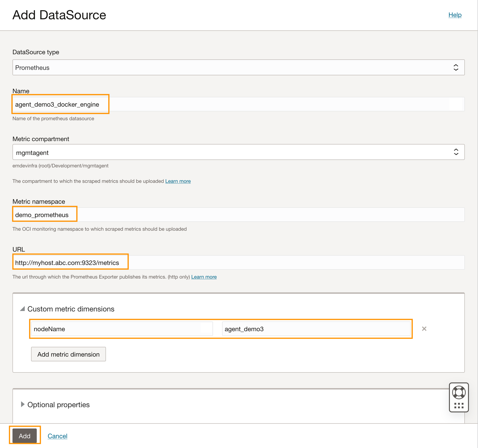Open Learn more link for compartment
The height and width of the screenshot is (448, 478).
point(178,181)
